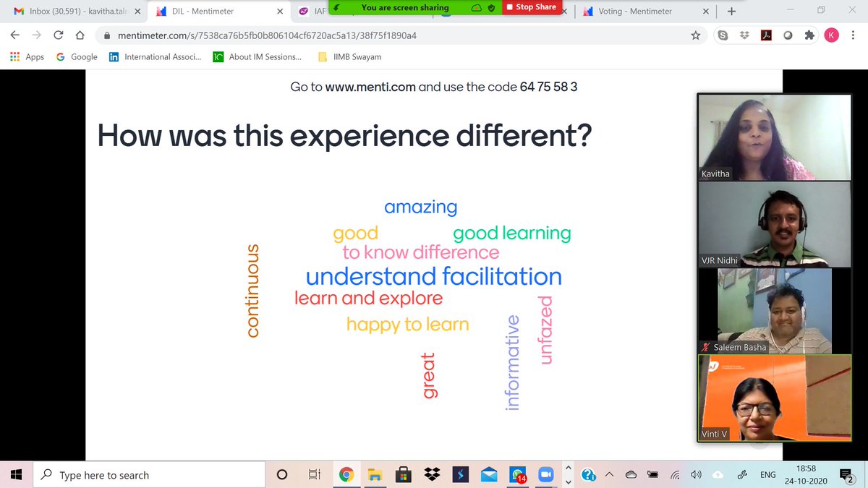Open the Chrome three-dot menu

(x=854, y=35)
